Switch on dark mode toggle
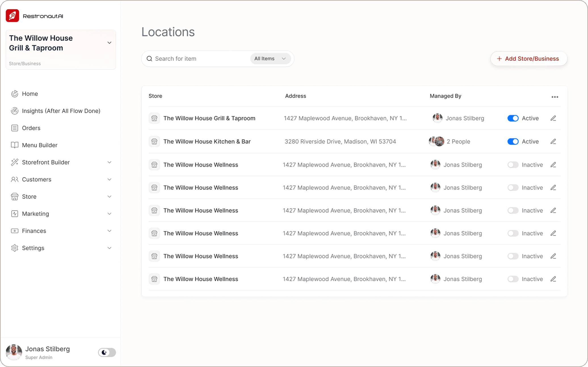Viewport: 588px width, 367px height. click(107, 352)
